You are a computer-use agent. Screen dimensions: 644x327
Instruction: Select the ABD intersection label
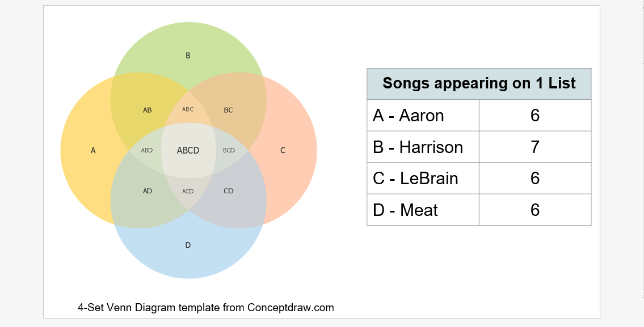pyautogui.click(x=147, y=151)
